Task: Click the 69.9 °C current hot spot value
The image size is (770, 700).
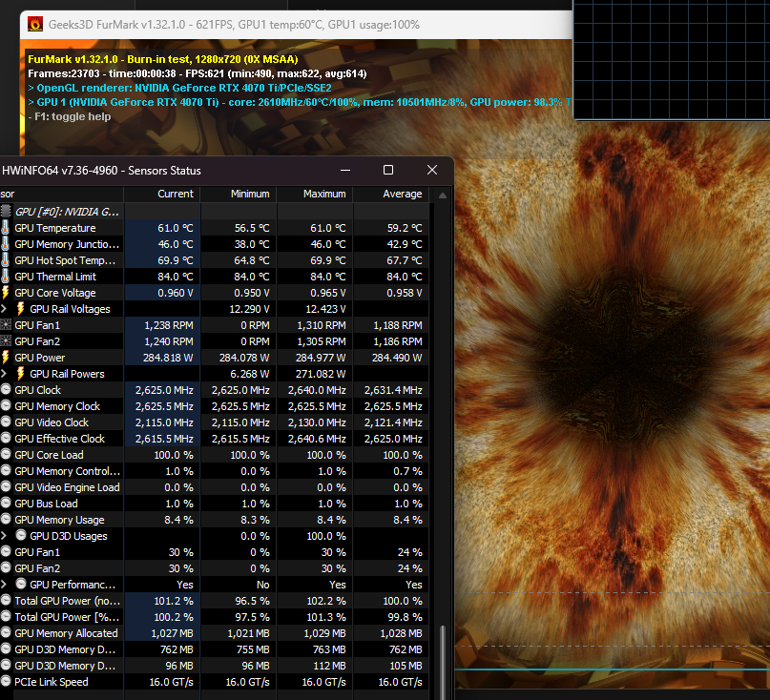Action: tap(176, 260)
